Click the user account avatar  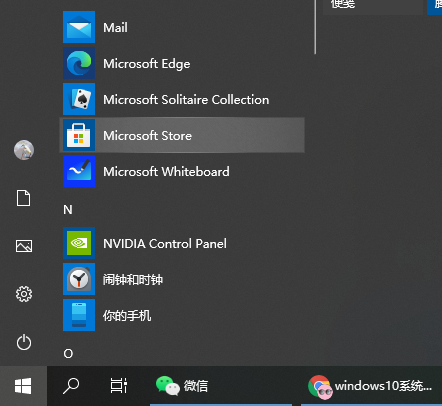coord(24,150)
